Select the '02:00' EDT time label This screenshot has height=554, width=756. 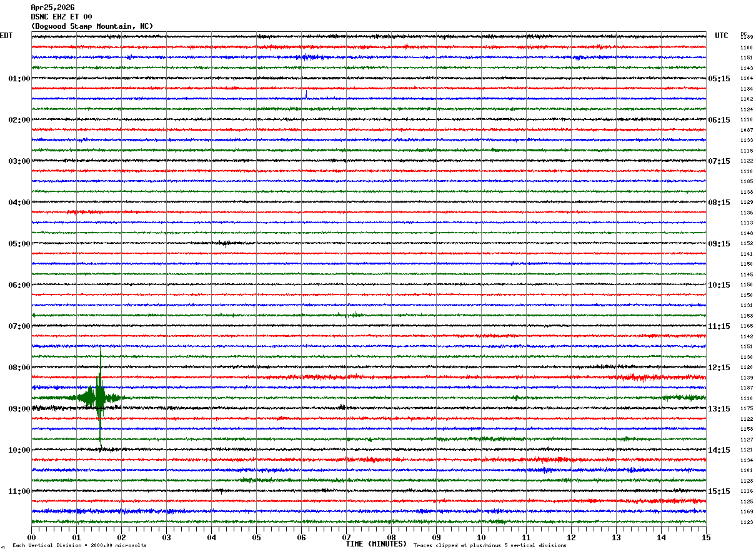tap(19, 120)
